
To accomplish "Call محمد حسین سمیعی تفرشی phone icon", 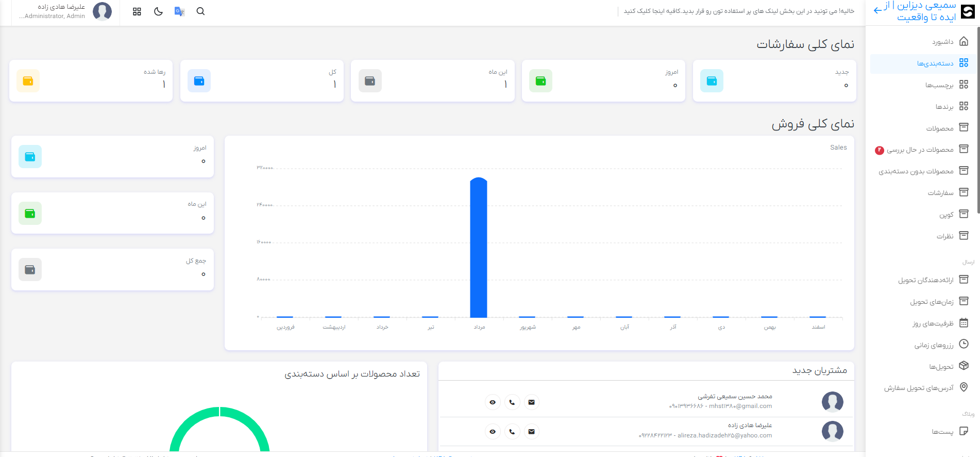I will pos(512,402).
